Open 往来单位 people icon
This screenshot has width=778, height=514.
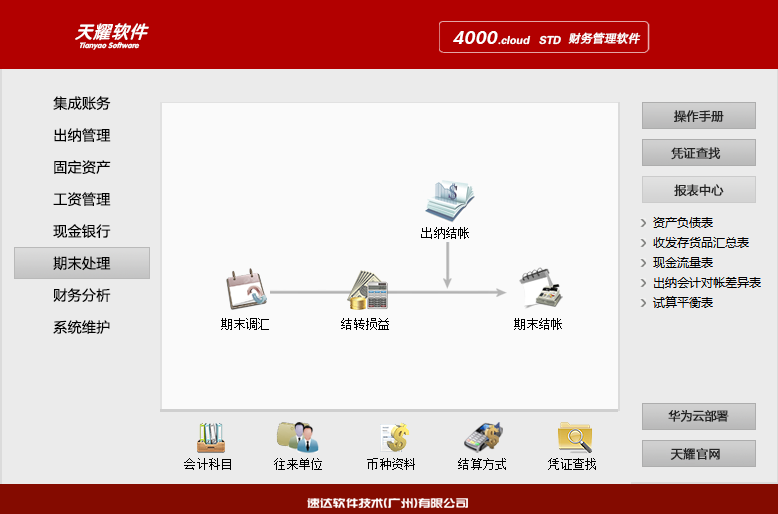[298, 437]
